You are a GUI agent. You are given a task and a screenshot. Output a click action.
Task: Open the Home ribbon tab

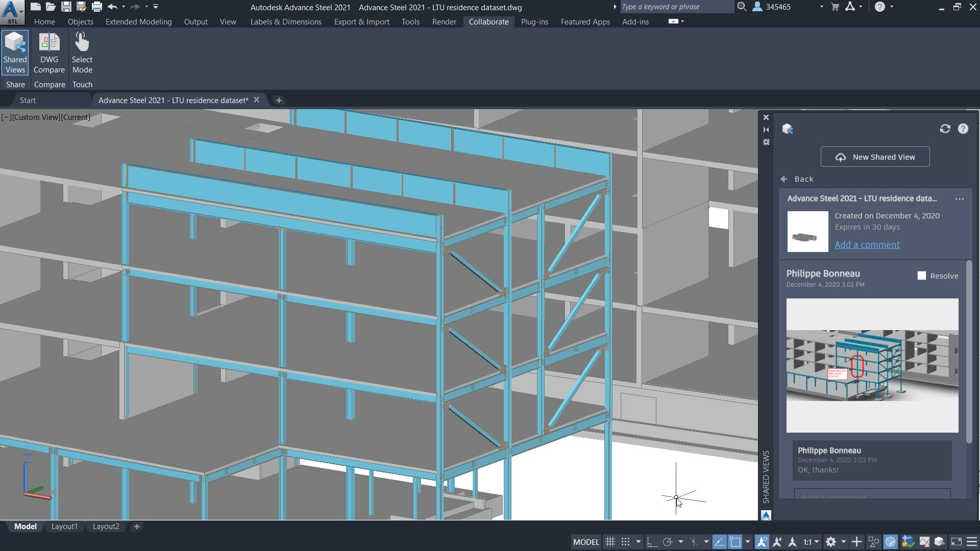pyautogui.click(x=44, y=22)
